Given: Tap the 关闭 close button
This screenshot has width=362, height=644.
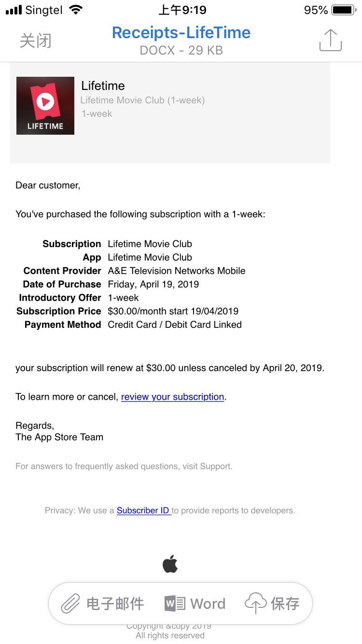Looking at the screenshot, I should pyautogui.click(x=35, y=41).
